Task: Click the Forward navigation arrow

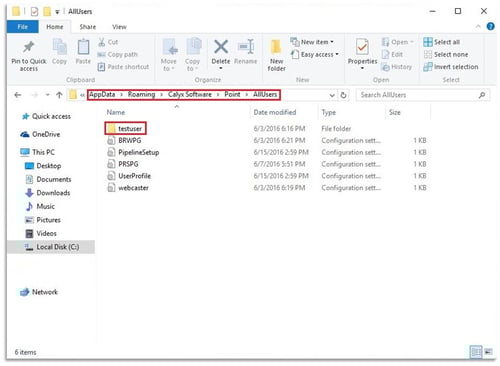Action: point(34,95)
